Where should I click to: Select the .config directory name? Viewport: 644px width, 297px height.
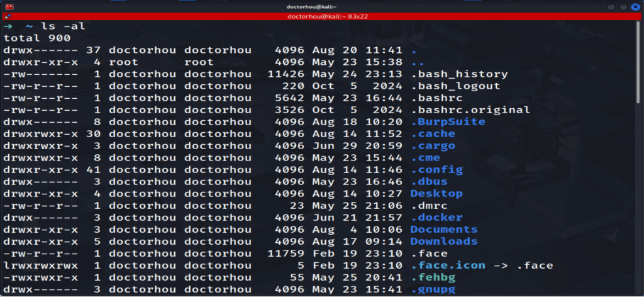coord(437,170)
